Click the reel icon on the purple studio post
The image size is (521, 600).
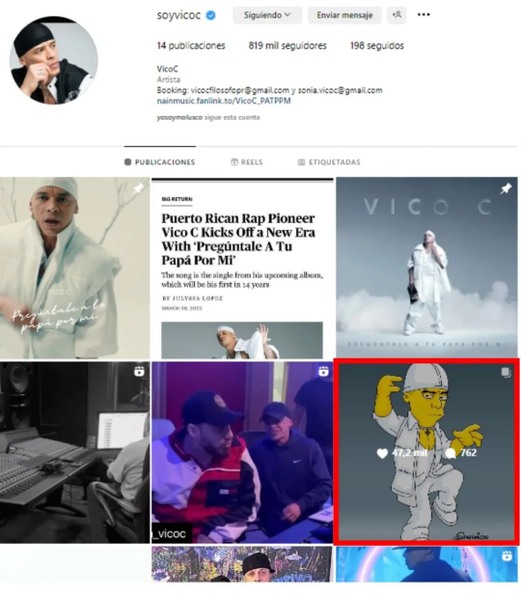coord(323,372)
